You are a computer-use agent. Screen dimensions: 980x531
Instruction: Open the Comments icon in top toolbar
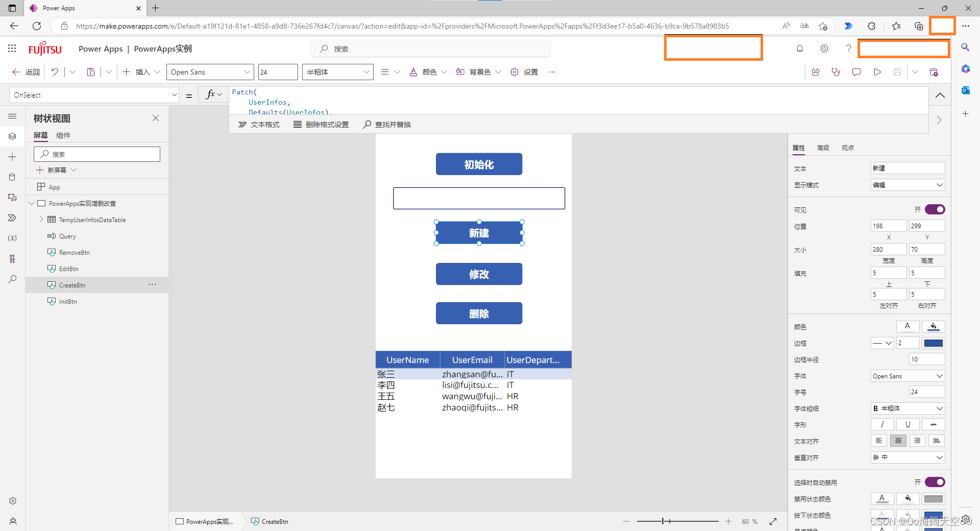(856, 72)
